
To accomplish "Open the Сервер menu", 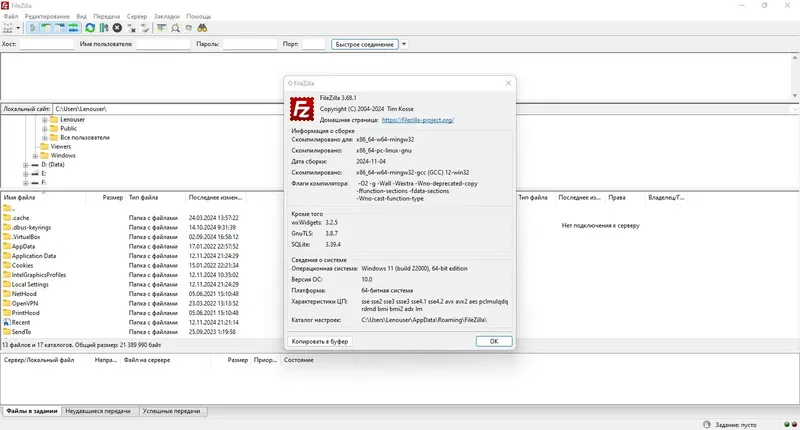I will click(137, 16).
